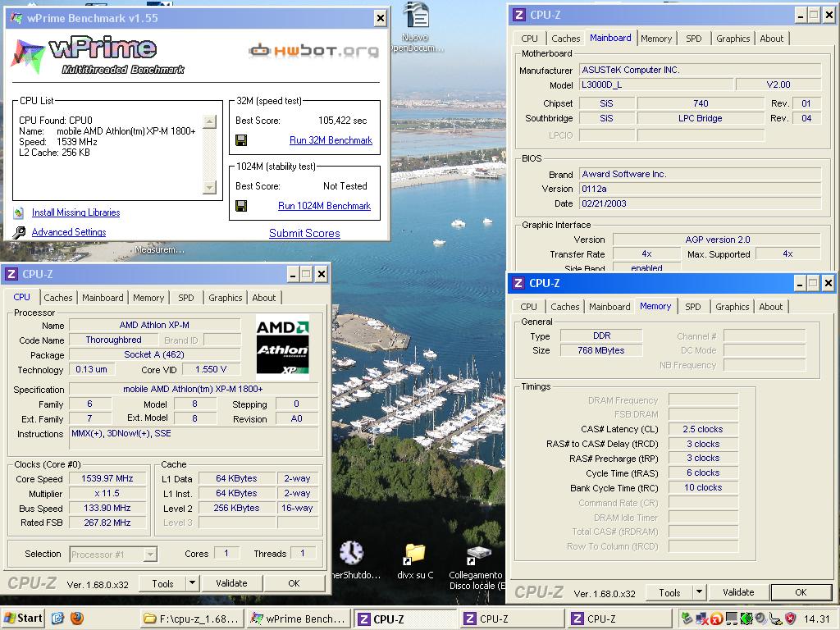
Task: Open Tools dropdown arrow in CPU tab window
Action: point(192,583)
